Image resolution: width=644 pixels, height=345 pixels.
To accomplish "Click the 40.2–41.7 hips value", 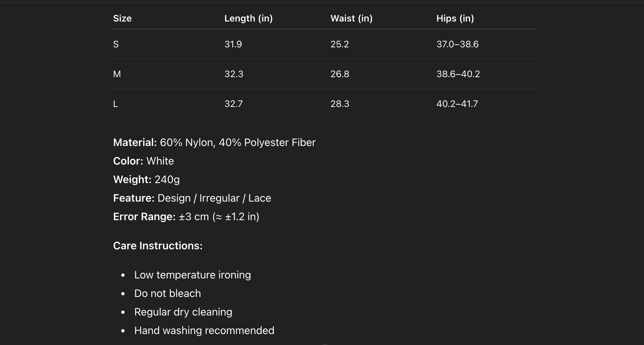I will tap(457, 104).
